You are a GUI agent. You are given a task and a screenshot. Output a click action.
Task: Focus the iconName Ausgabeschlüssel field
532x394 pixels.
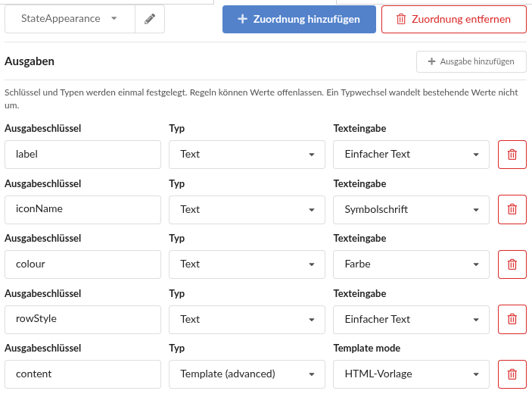82,210
